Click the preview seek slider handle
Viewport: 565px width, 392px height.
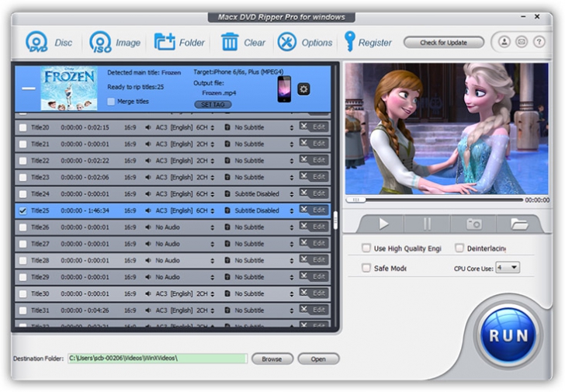tap(355, 199)
